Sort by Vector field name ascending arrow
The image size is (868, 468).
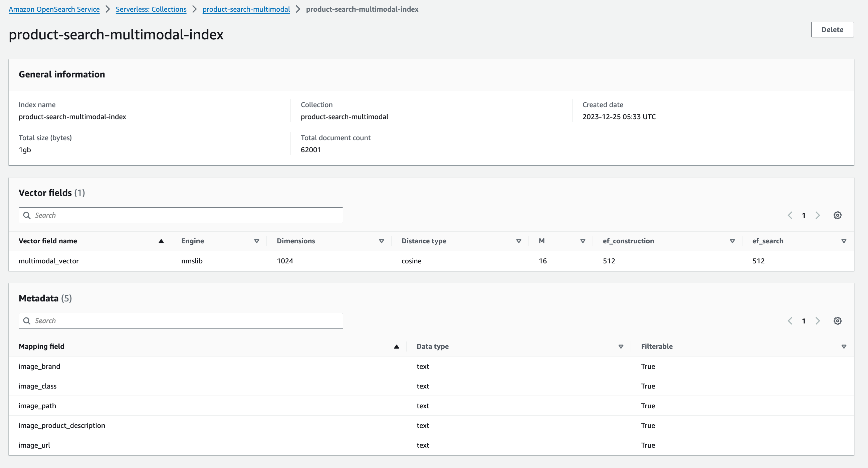pyautogui.click(x=161, y=241)
